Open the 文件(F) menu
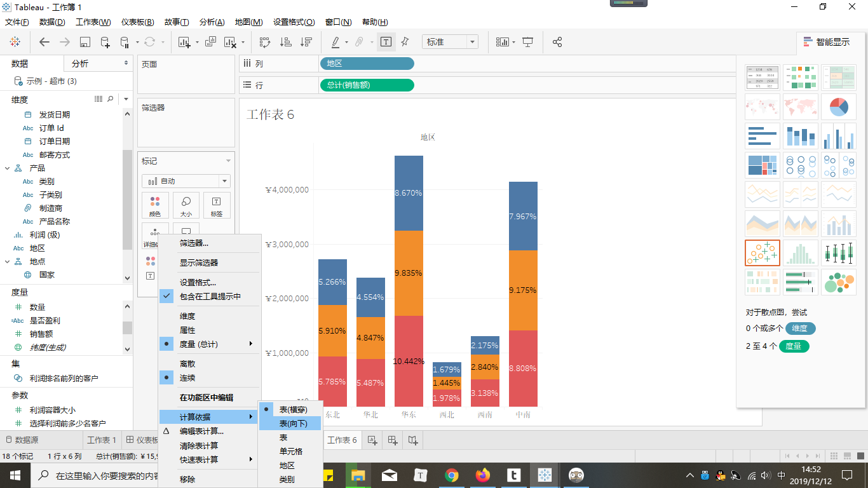Viewport: 868px width, 488px height. [x=17, y=22]
